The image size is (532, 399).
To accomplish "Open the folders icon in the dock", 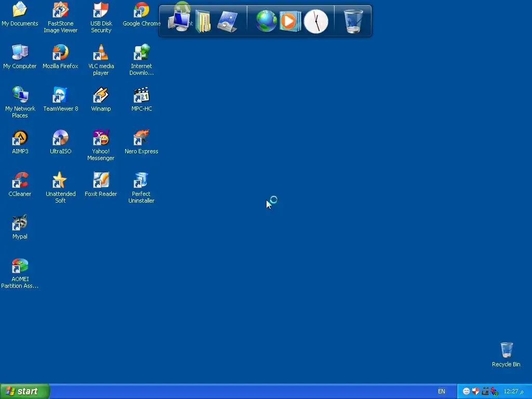I will tap(203, 21).
